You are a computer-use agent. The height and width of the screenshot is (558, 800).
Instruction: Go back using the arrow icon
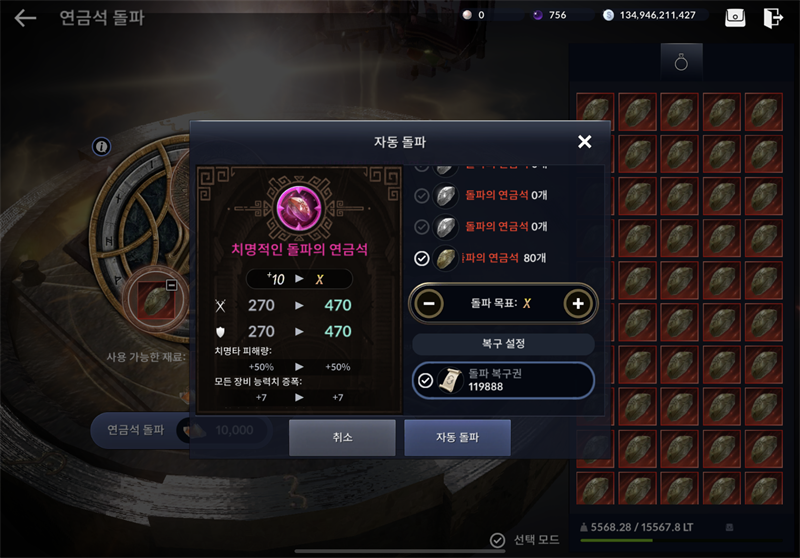(25, 18)
